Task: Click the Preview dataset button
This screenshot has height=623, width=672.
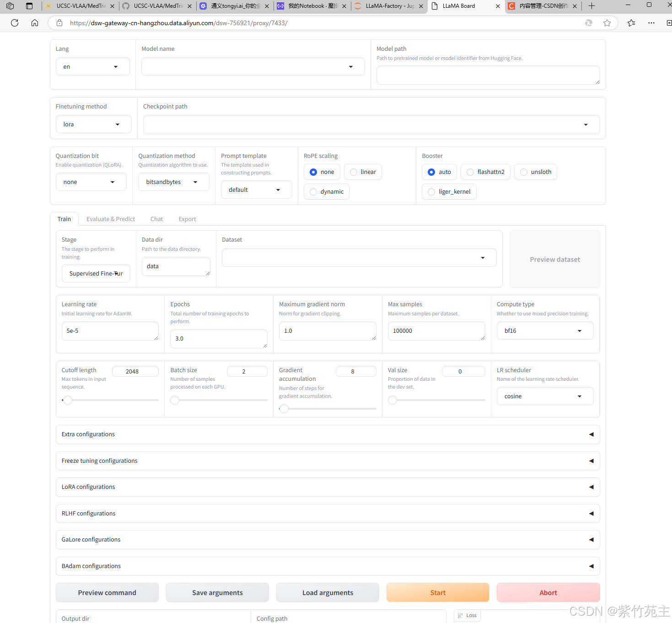Action: click(x=555, y=260)
